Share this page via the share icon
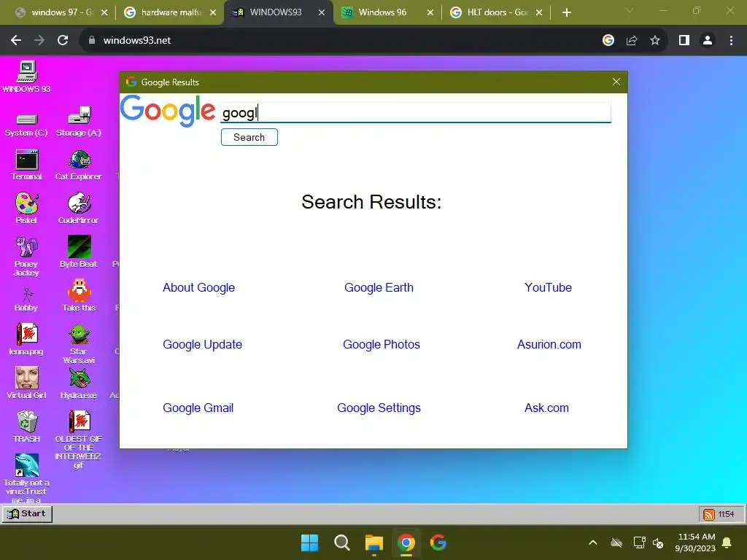 click(x=632, y=41)
